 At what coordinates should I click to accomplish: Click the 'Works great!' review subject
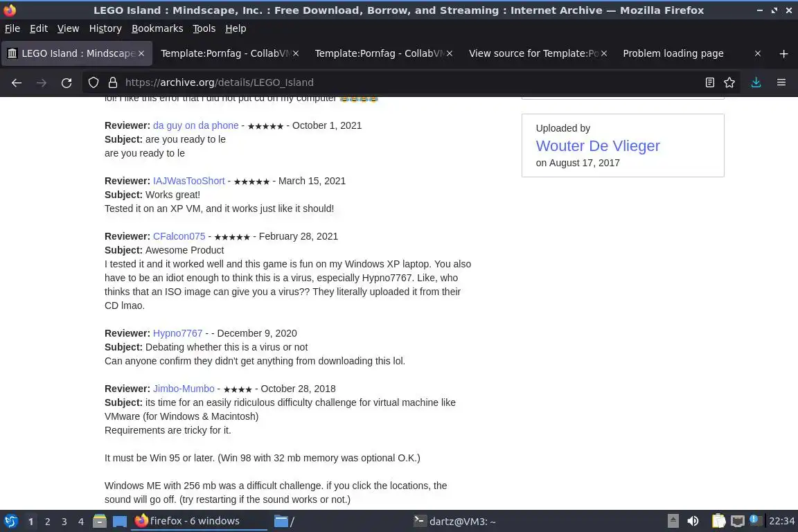point(172,195)
